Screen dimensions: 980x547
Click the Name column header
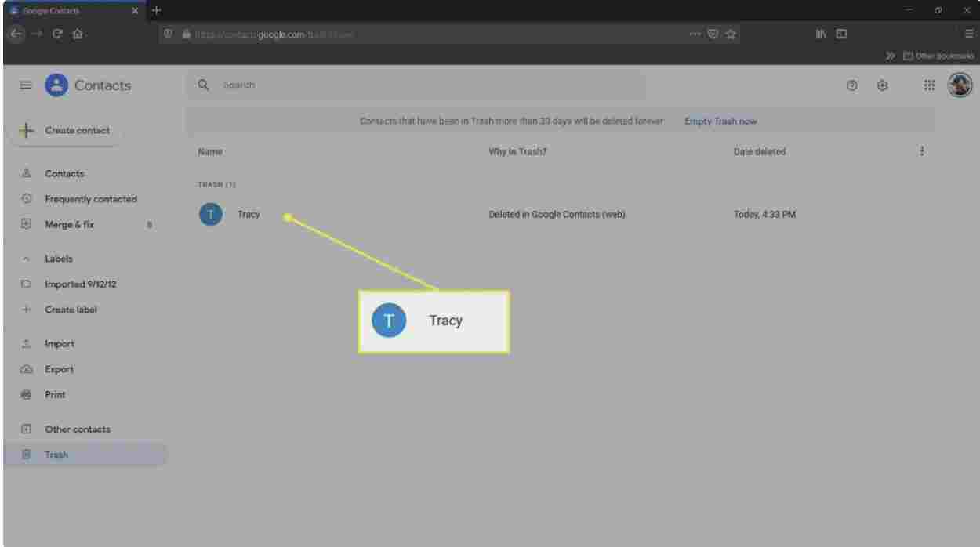tap(210, 152)
